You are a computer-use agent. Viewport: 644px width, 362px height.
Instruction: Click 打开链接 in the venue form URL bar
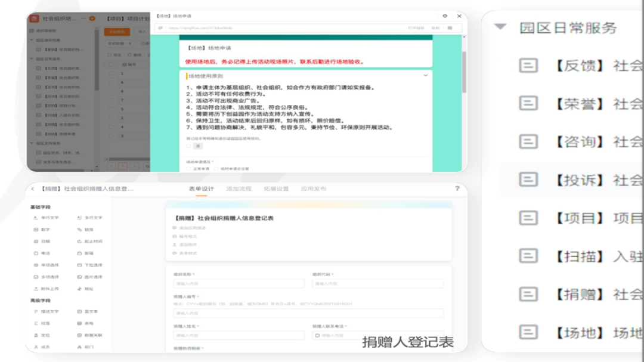(x=416, y=28)
